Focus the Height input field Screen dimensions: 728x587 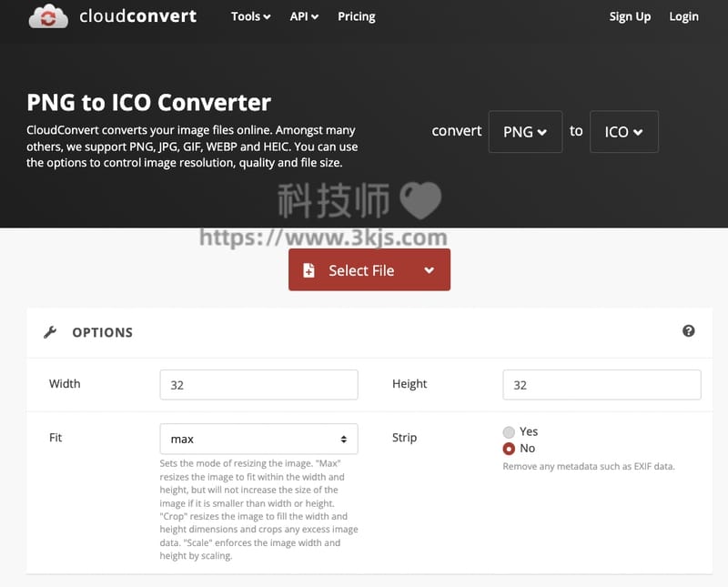pos(602,385)
